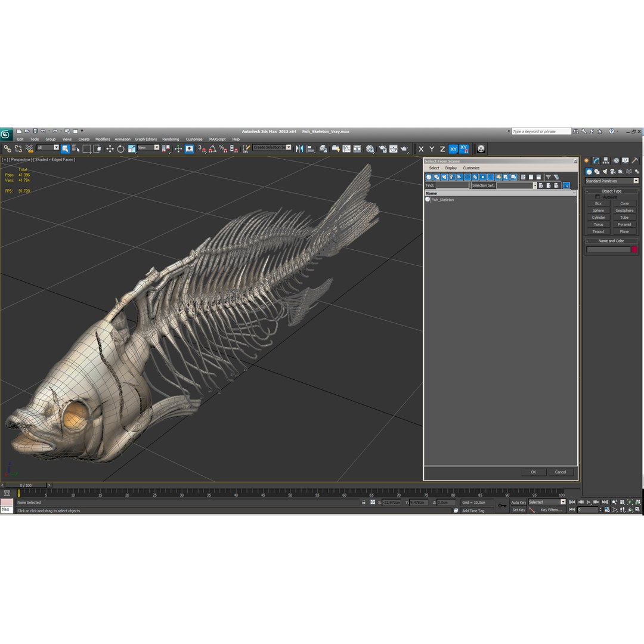Screen dimensions: 644x644
Task: Select the Cameras category icon
Action: (613, 172)
